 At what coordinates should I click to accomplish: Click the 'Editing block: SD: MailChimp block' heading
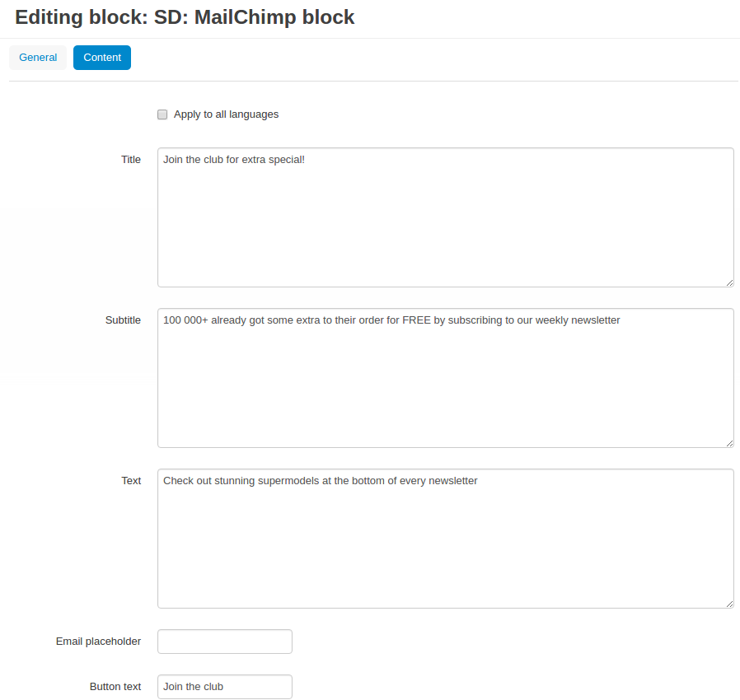tap(185, 17)
